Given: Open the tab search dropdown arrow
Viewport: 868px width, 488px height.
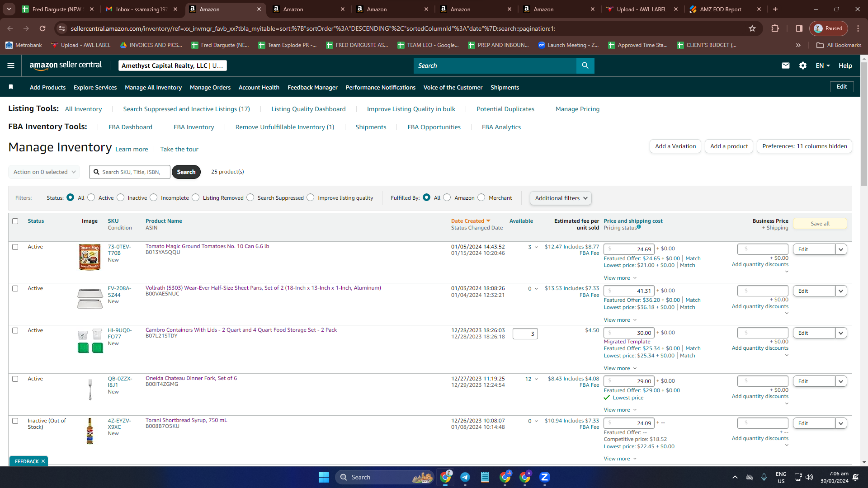Looking at the screenshot, I should [9, 9].
